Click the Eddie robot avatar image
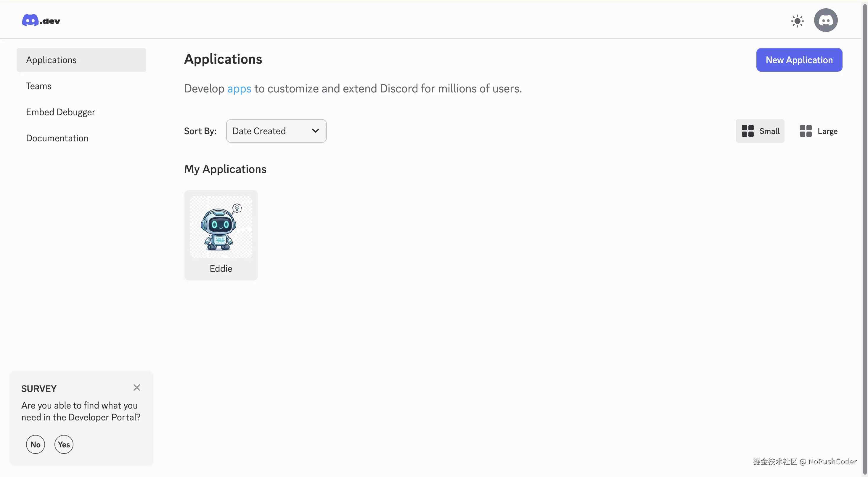The image size is (868, 477). 221,227
